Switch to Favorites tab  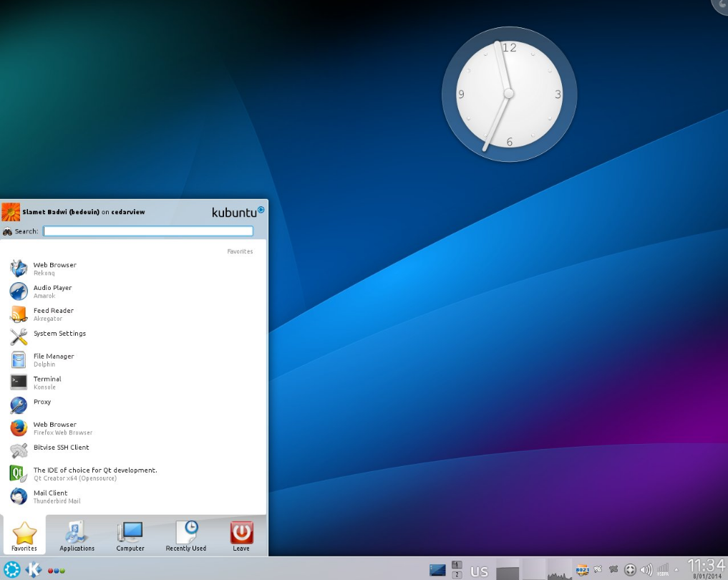[x=24, y=536]
